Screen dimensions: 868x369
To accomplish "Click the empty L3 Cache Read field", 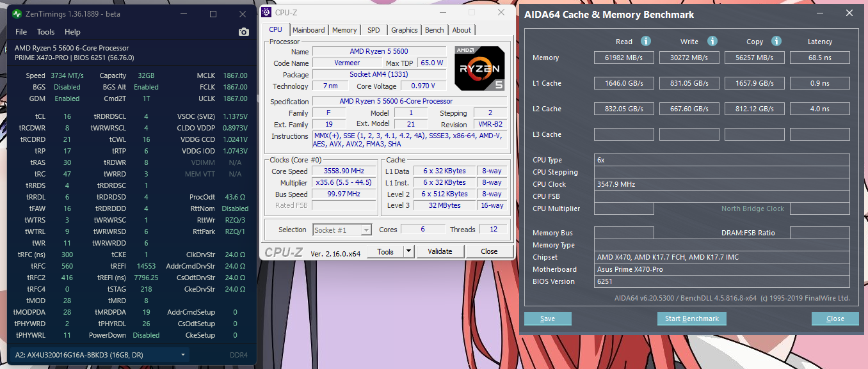I will tap(624, 134).
